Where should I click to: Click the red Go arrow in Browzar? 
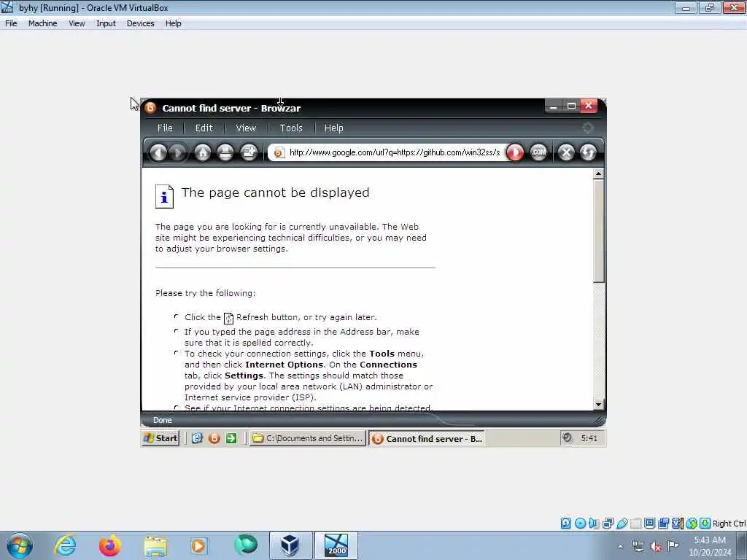[514, 152]
